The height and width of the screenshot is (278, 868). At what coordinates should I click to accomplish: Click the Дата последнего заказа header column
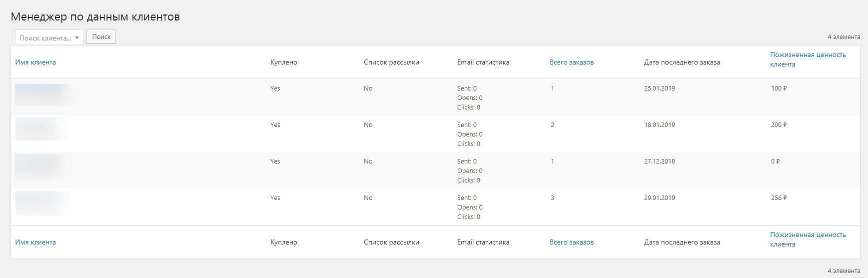click(682, 62)
